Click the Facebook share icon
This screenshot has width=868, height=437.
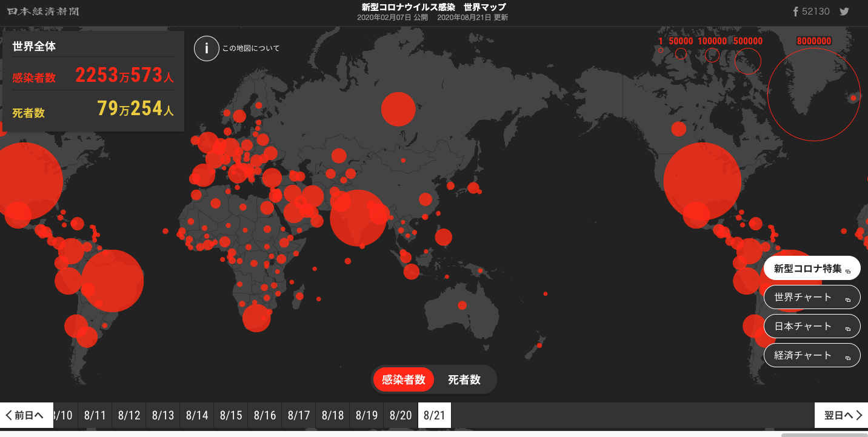click(796, 12)
